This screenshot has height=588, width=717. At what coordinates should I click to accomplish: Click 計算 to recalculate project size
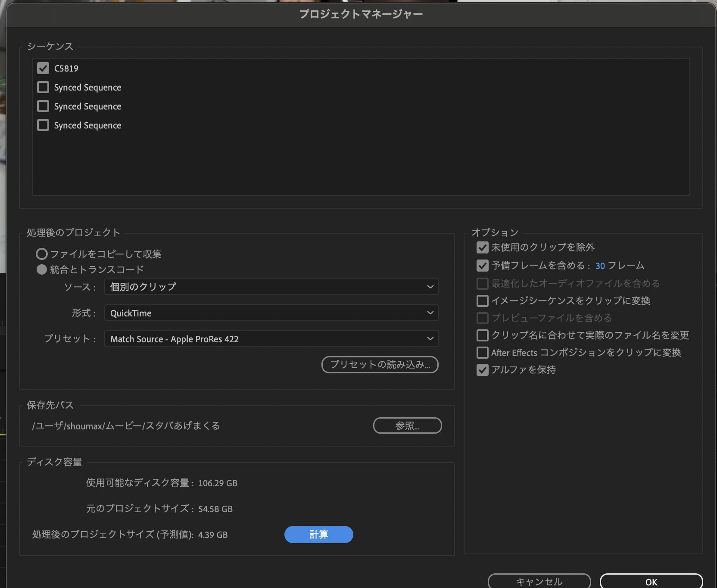[x=318, y=534]
